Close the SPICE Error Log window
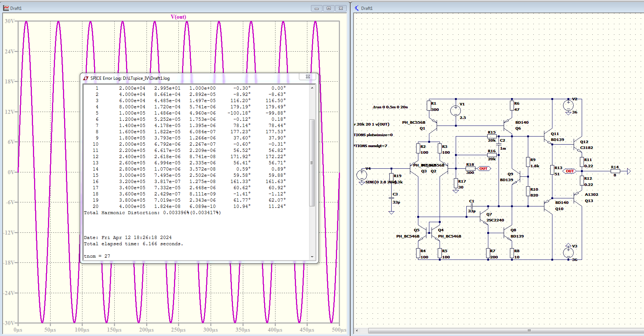Image resolution: width=644 pixels, height=336 pixels. (308, 76)
